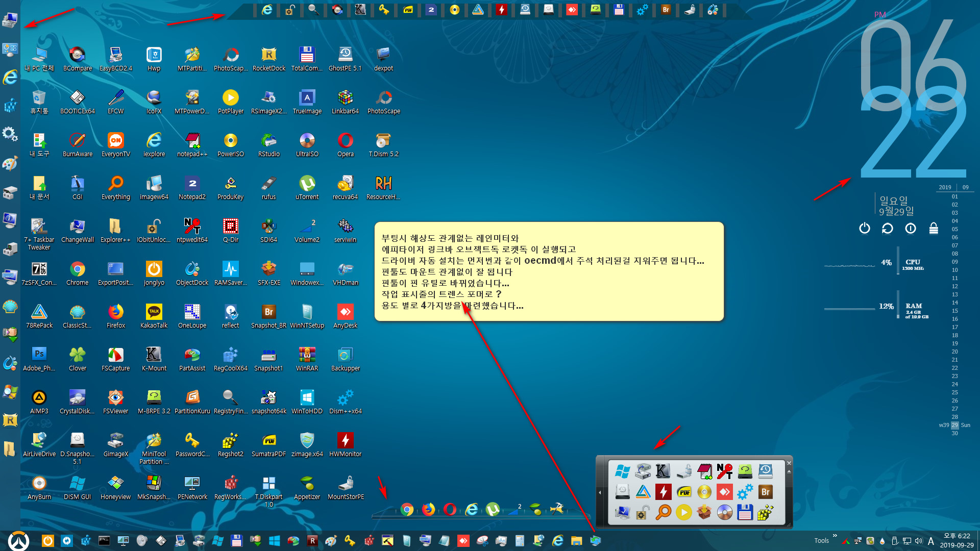Launch the ResourceHacker RH desktop icon
Image resolution: width=980 pixels, height=551 pixels.
click(383, 188)
